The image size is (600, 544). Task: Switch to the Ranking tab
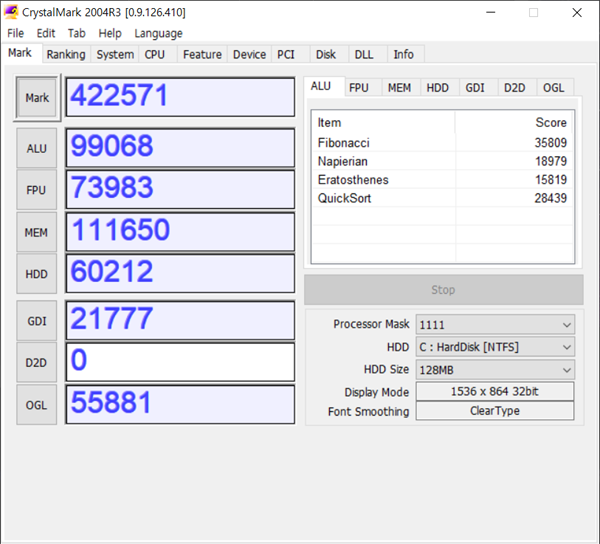[x=66, y=54]
